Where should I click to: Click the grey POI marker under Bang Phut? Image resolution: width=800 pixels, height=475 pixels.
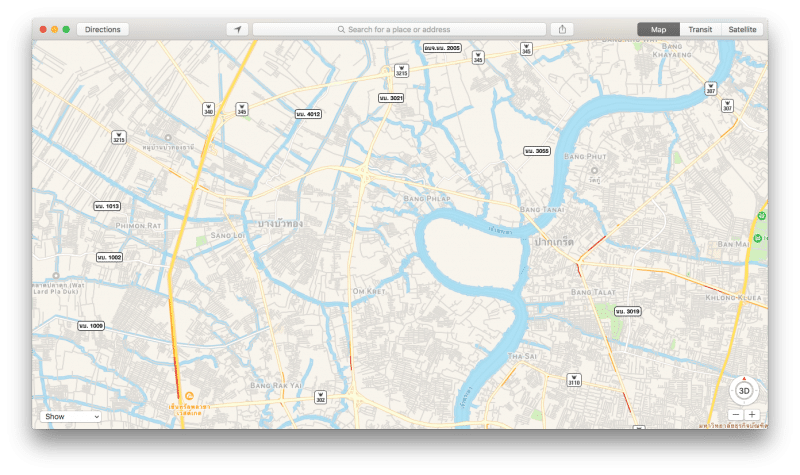(594, 170)
